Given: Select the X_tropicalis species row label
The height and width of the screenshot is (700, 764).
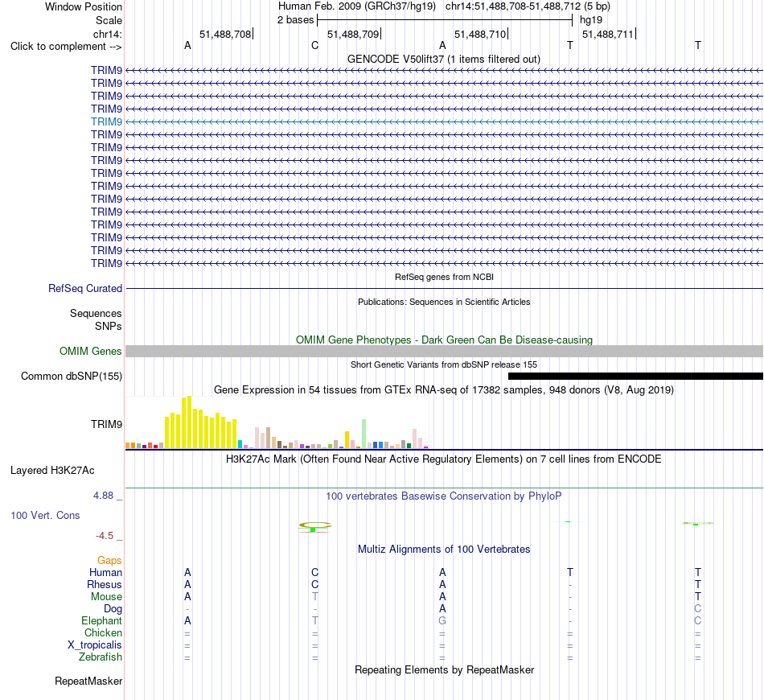Looking at the screenshot, I should (95, 645).
